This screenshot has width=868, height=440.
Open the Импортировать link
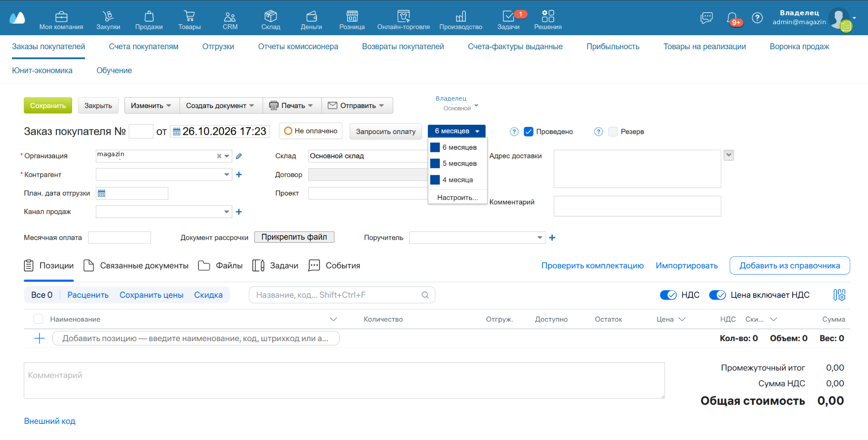pyautogui.click(x=687, y=266)
